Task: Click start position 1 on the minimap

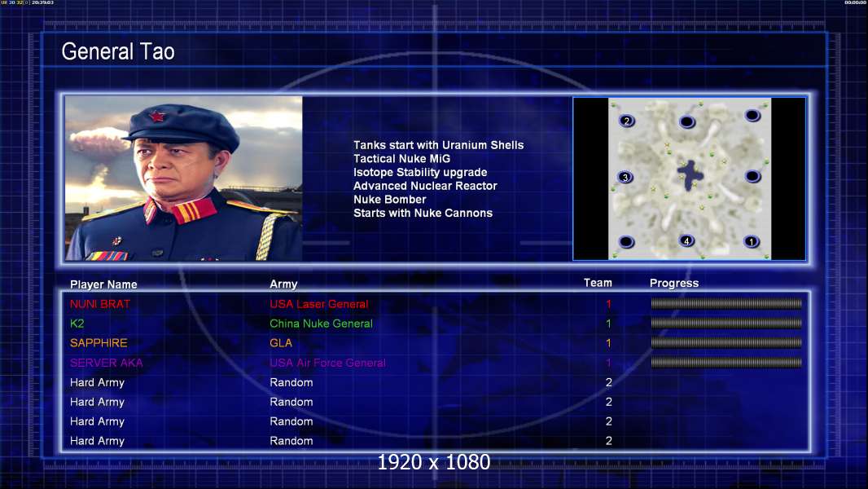Action: 752,241
